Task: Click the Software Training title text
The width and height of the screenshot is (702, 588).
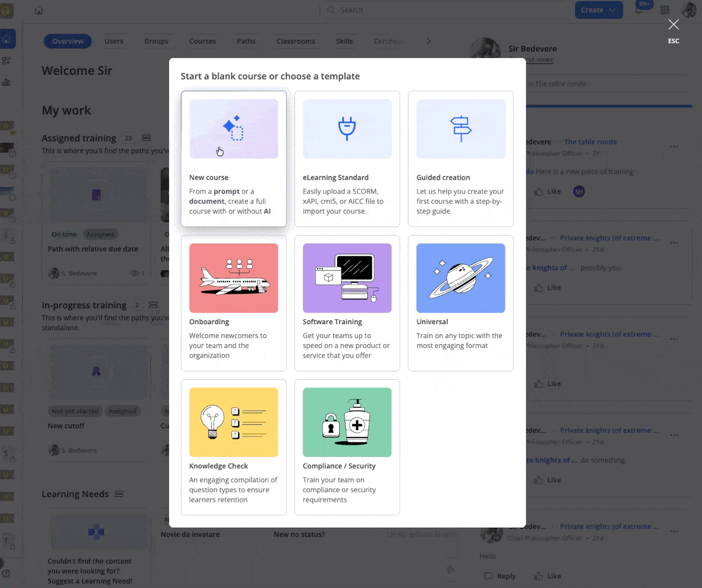Action: [332, 322]
